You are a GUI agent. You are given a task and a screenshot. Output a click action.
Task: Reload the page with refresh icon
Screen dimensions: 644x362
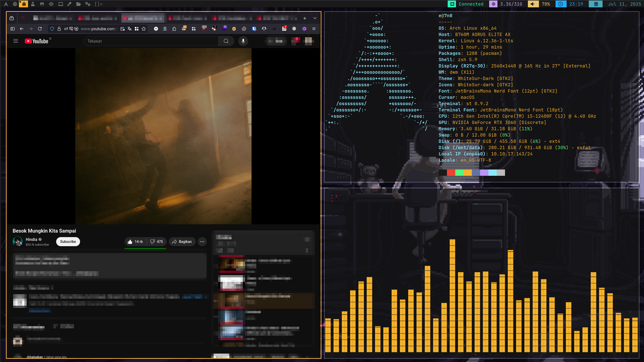tap(40, 29)
